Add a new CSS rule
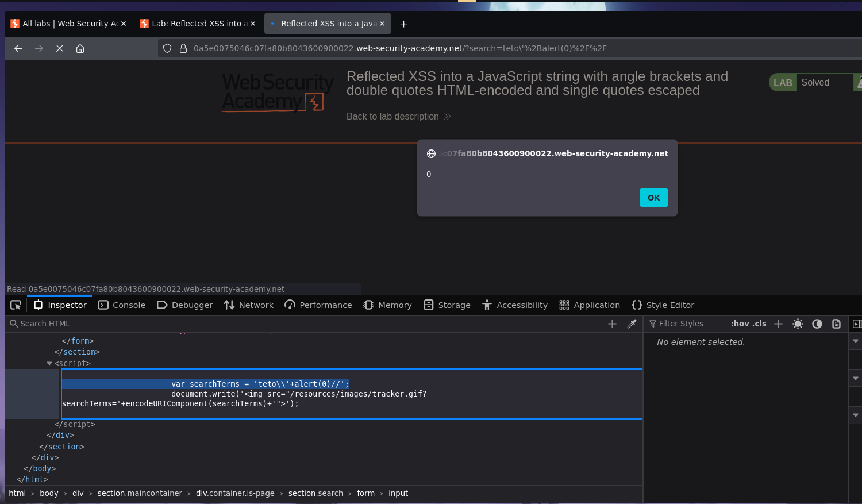The height and width of the screenshot is (504, 862). 778,324
